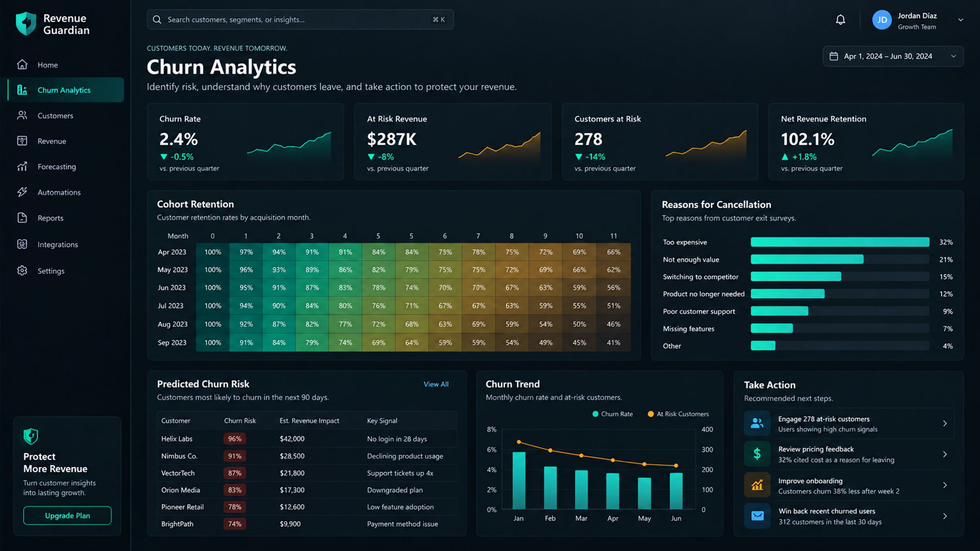Click Nimbus Co. 91% risk badge
The width and height of the screenshot is (980, 551).
pos(235,456)
